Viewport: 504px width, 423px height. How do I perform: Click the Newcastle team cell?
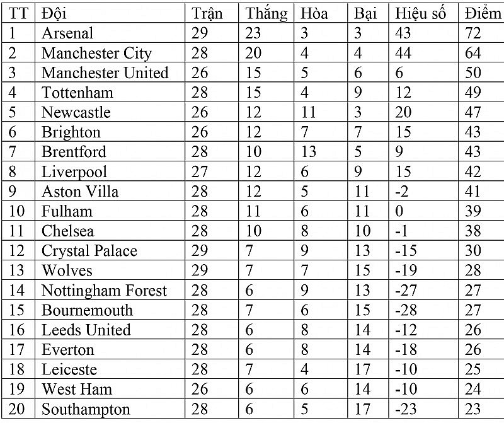tap(76, 112)
